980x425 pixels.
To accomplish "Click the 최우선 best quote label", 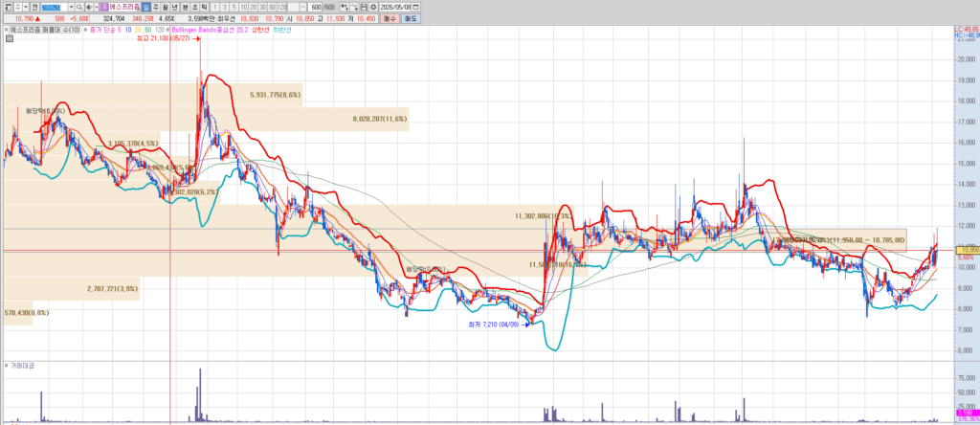I will (226, 19).
